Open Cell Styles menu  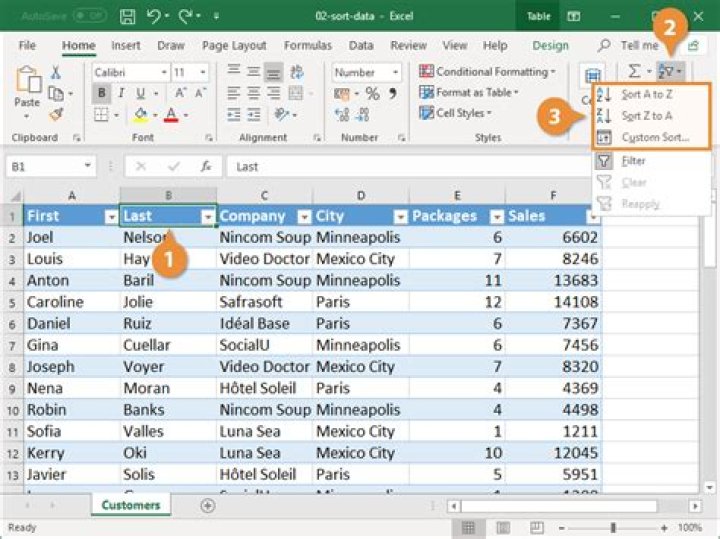click(x=455, y=113)
